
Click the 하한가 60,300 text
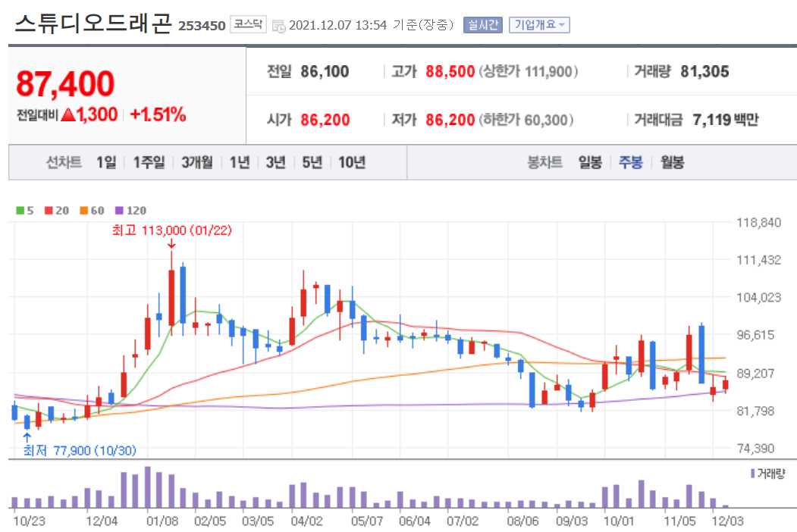(526, 120)
